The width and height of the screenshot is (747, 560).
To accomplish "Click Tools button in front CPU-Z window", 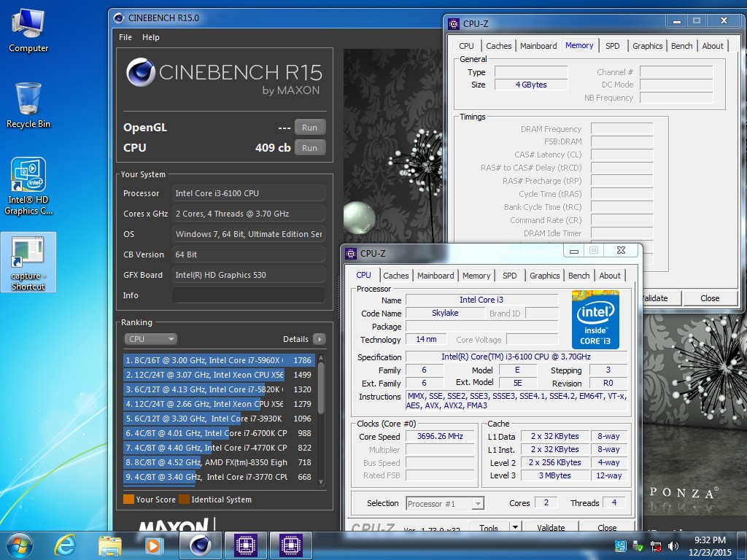I will [488, 526].
